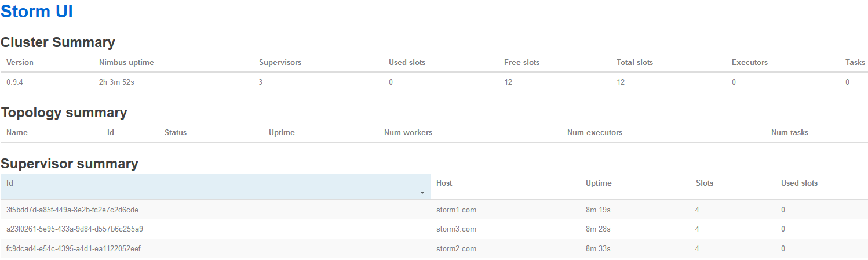Viewport: 868px width, 260px height.
Task: Click the Cluster Summary heading
Action: (x=58, y=42)
